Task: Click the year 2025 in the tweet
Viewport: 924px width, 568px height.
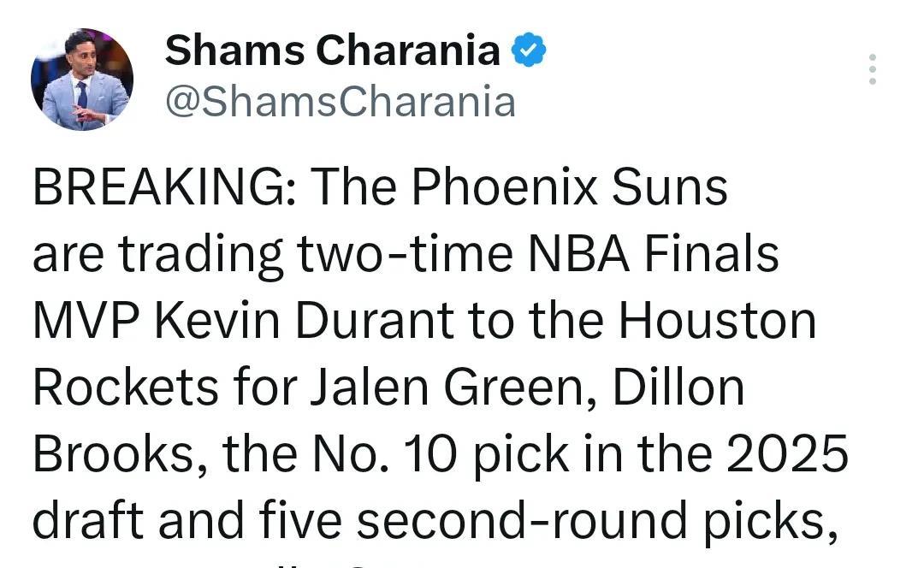Action: coord(787,453)
